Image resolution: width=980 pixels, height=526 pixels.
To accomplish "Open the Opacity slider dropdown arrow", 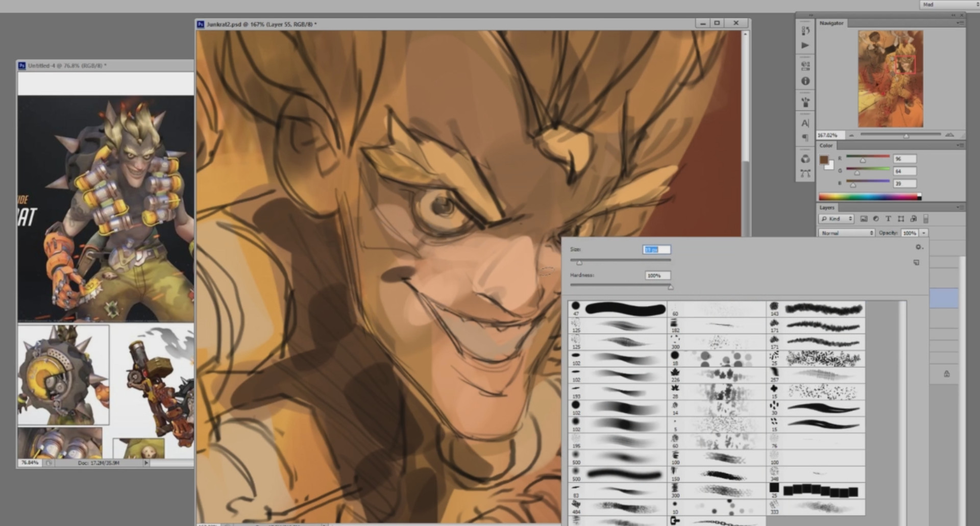I will [x=924, y=233].
